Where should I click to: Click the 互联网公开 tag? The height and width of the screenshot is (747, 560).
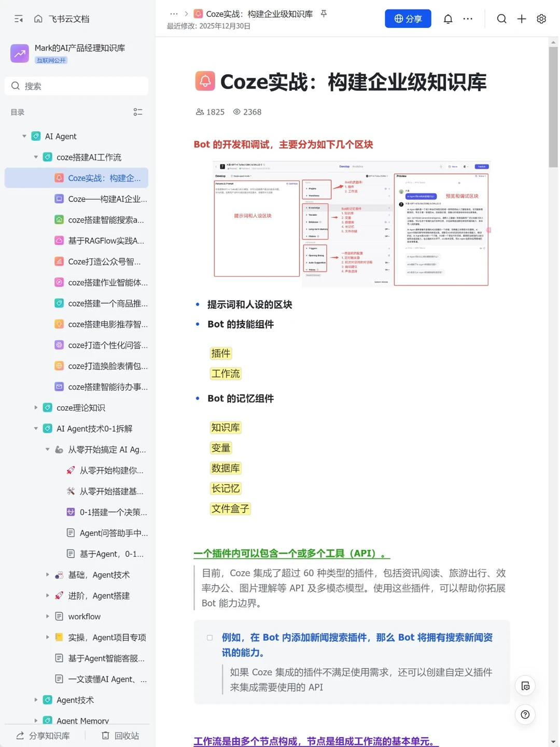click(51, 60)
